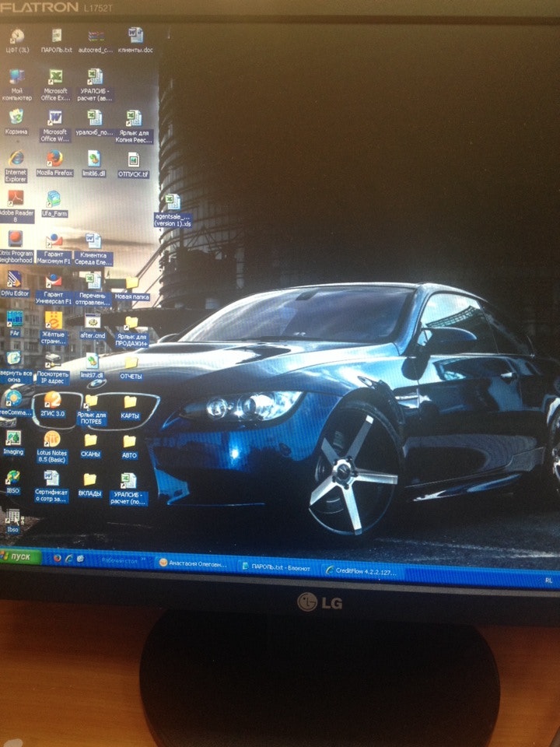The height and width of the screenshot is (747, 560).
Task: Open the ОТПУСК.tif image file
Action: [x=133, y=165]
